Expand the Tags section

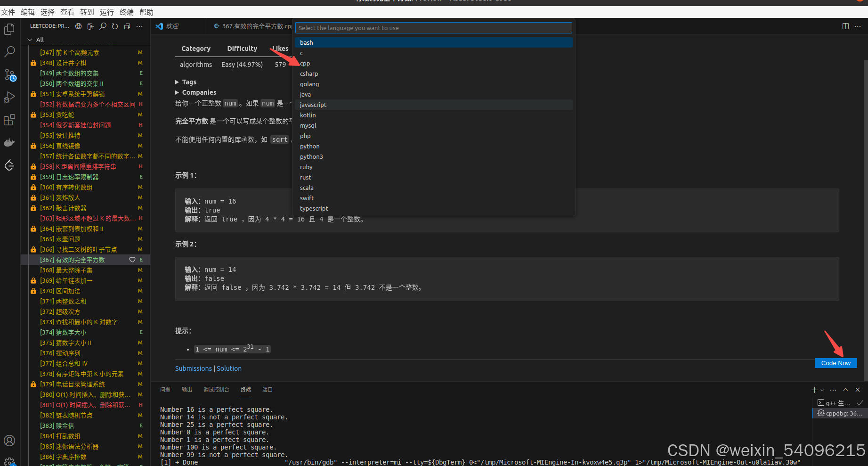tap(186, 82)
